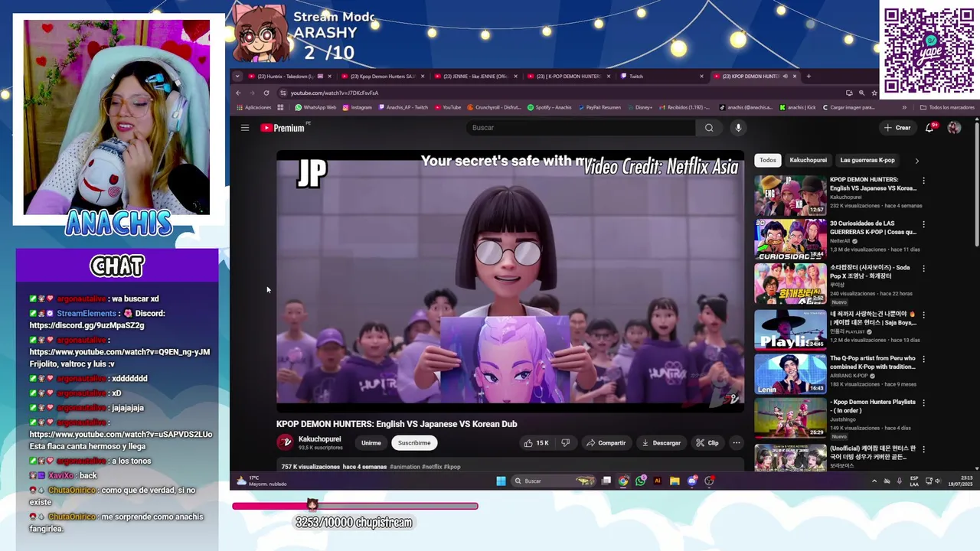The width and height of the screenshot is (980, 551).
Task: Open WhatsApp Web bookmark
Action: pyautogui.click(x=315, y=107)
